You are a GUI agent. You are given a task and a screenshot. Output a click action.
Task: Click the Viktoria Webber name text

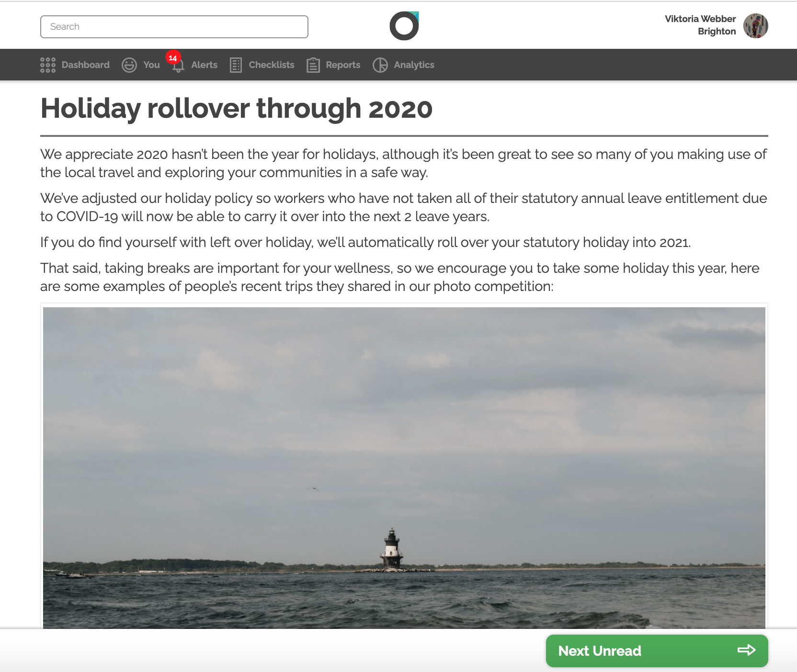pos(700,19)
